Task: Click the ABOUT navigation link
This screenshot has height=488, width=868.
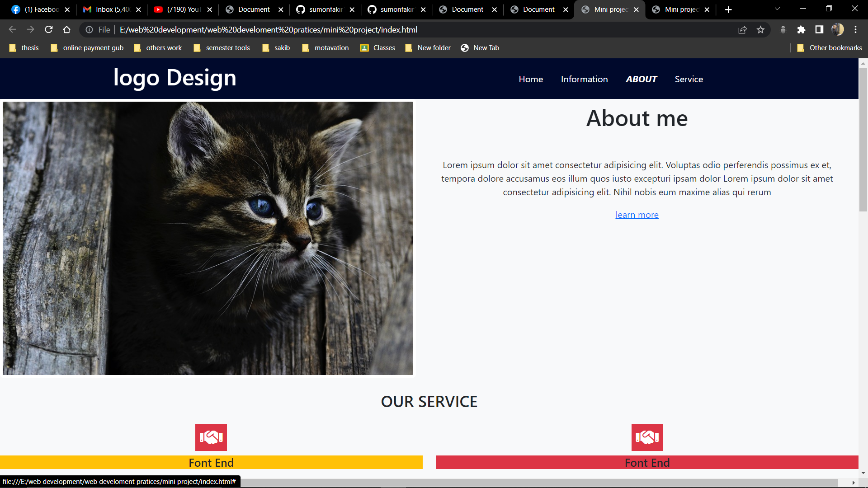Action: (641, 79)
